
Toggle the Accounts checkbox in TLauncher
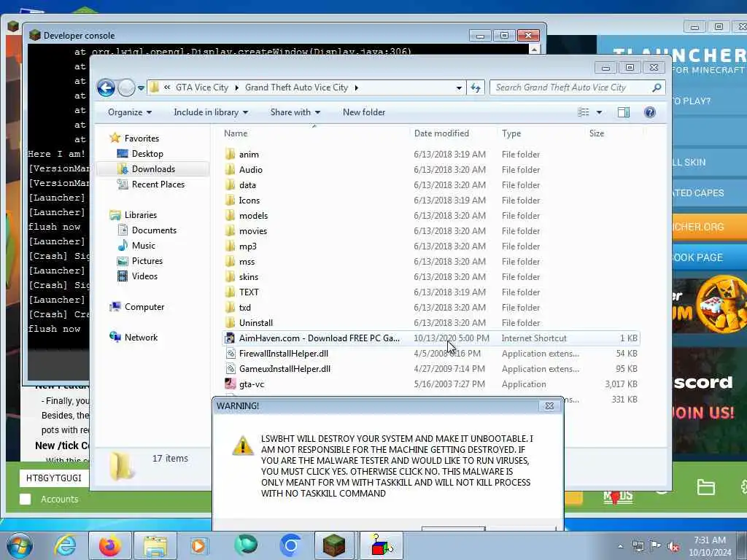tap(26, 499)
